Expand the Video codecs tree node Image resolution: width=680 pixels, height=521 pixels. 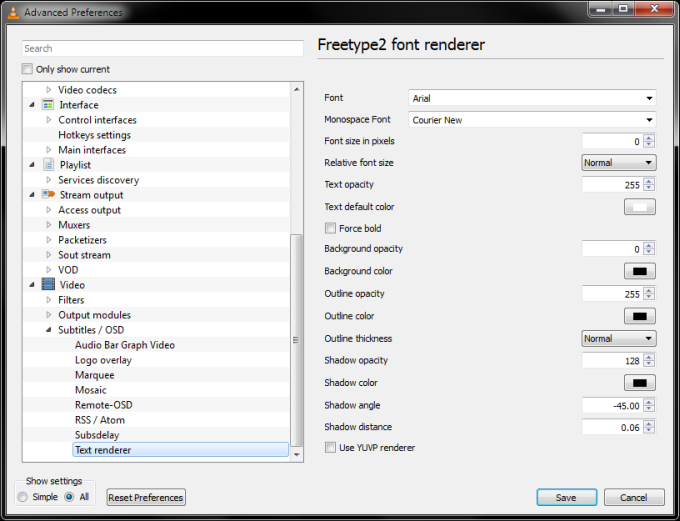(x=49, y=90)
